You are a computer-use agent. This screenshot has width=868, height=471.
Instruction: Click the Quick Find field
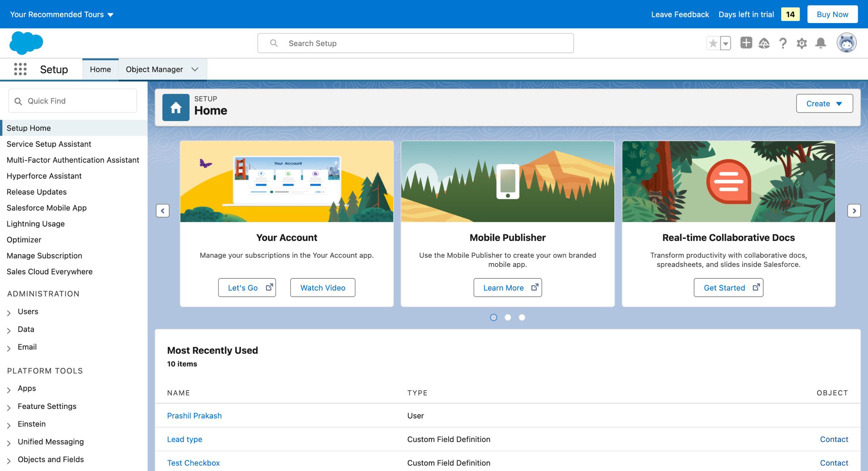(73, 101)
